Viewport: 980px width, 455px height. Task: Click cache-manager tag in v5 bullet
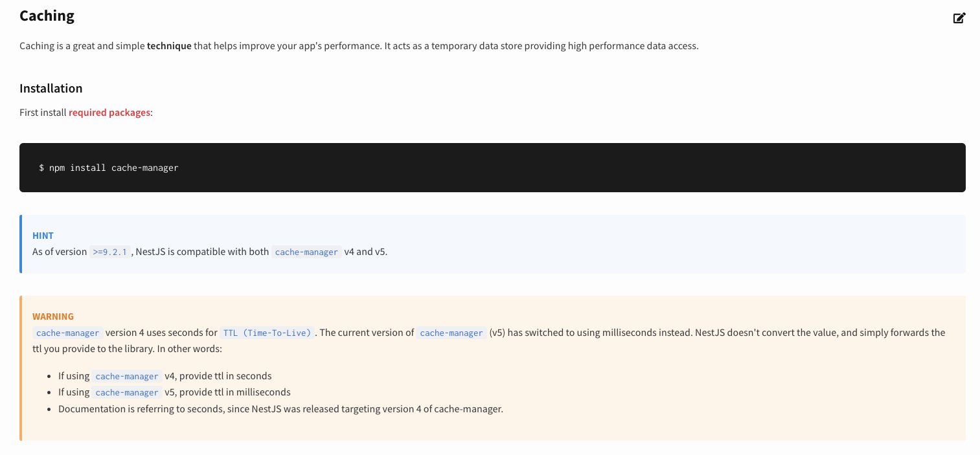[x=127, y=392]
